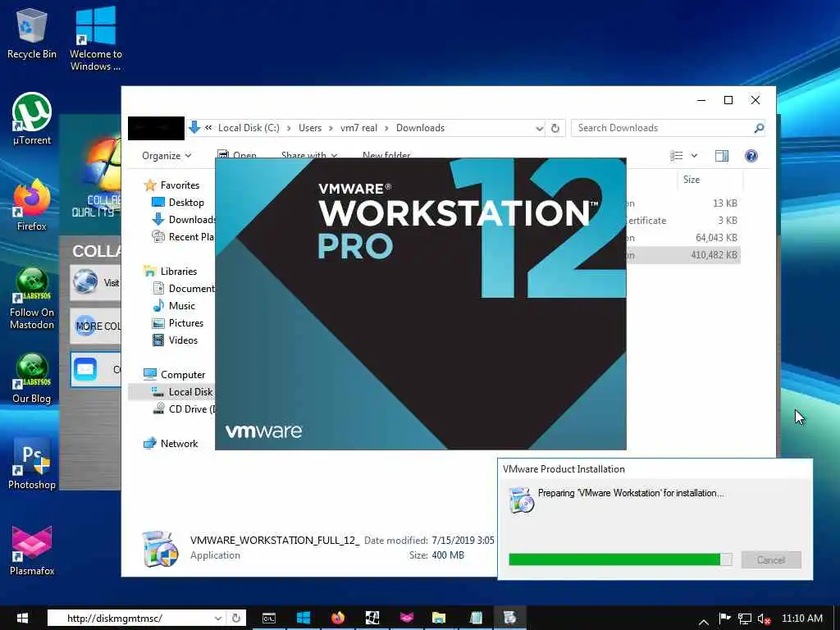Click the VMware installation progress bar
The image size is (840, 630).
(x=620, y=559)
